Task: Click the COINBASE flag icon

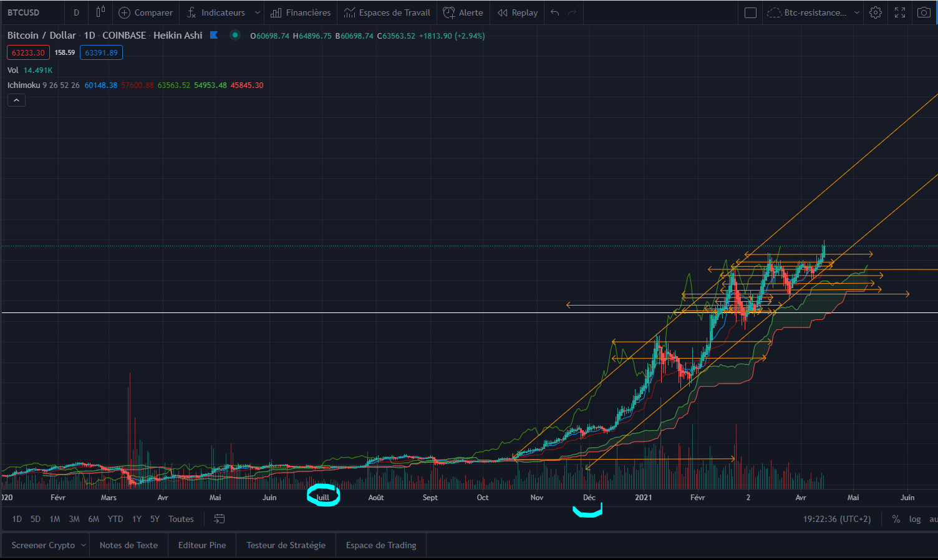Action: click(214, 35)
